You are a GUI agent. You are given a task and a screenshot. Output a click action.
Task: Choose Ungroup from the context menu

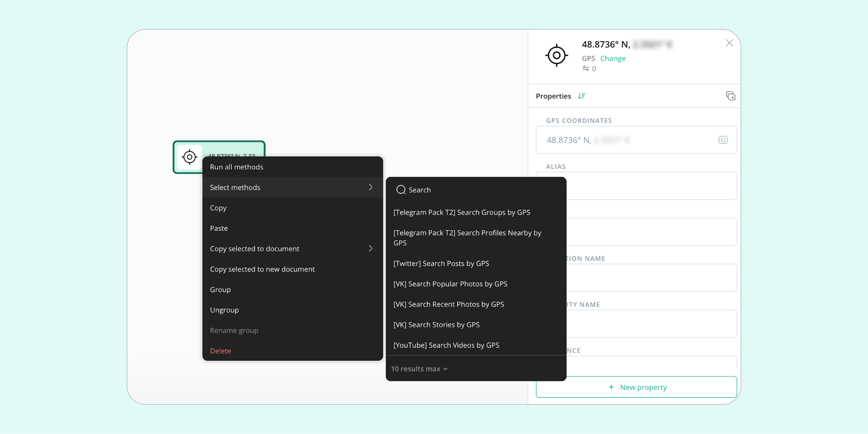pyautogui.click(x=224, y=310)
